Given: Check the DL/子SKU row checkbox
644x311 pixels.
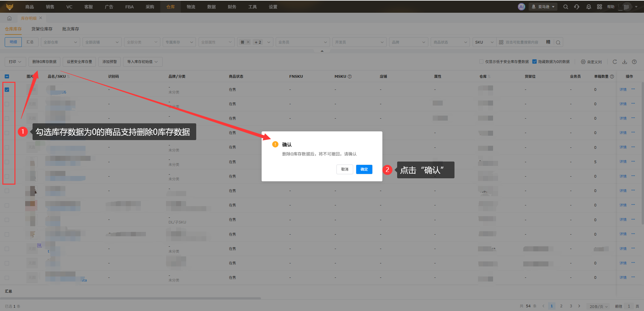Looking at the screenshot, I should coord(7,220).
